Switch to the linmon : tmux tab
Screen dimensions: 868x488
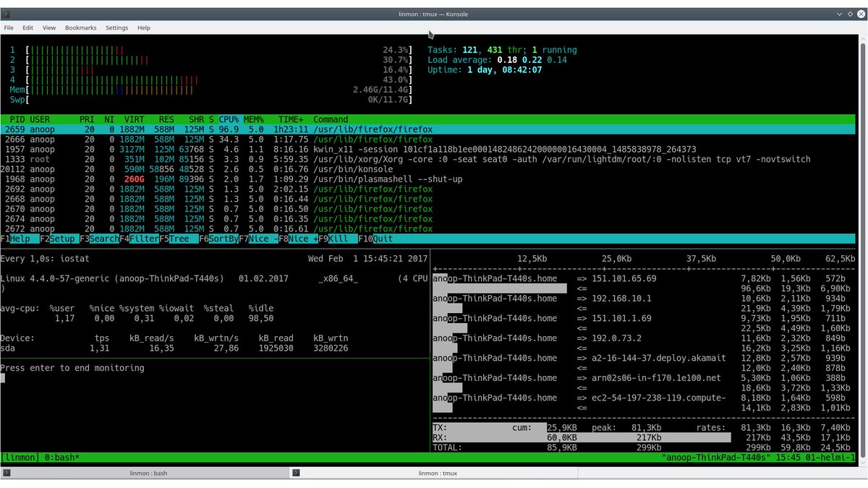click(434, 473)
